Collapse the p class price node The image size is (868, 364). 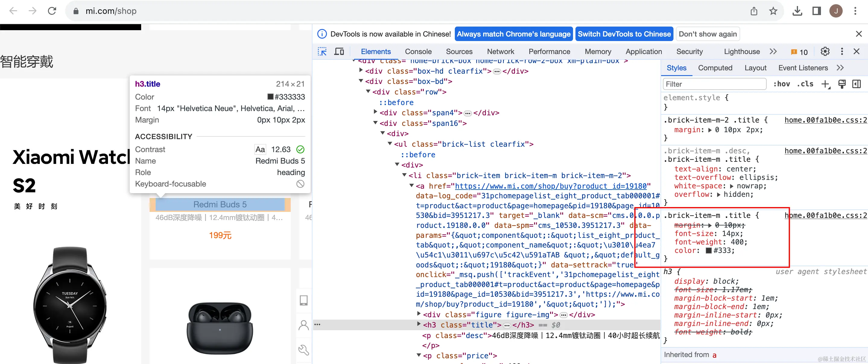[x=419, y=355]
